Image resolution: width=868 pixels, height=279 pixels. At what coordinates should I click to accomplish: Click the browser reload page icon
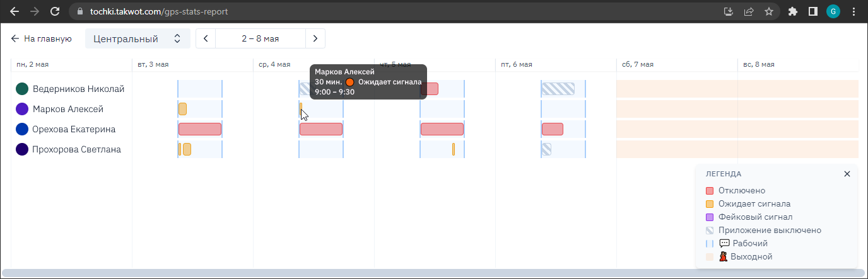pyautogui.click(x=55, y=11)
